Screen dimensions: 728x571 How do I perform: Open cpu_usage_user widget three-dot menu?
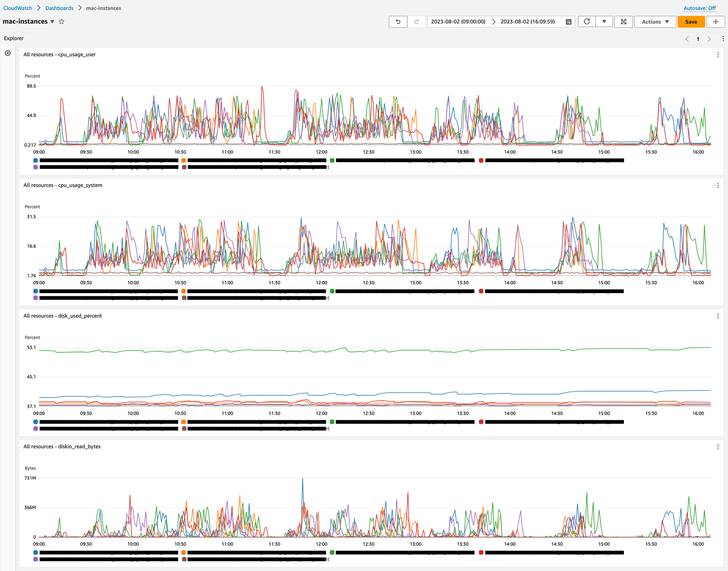[717, 55]
